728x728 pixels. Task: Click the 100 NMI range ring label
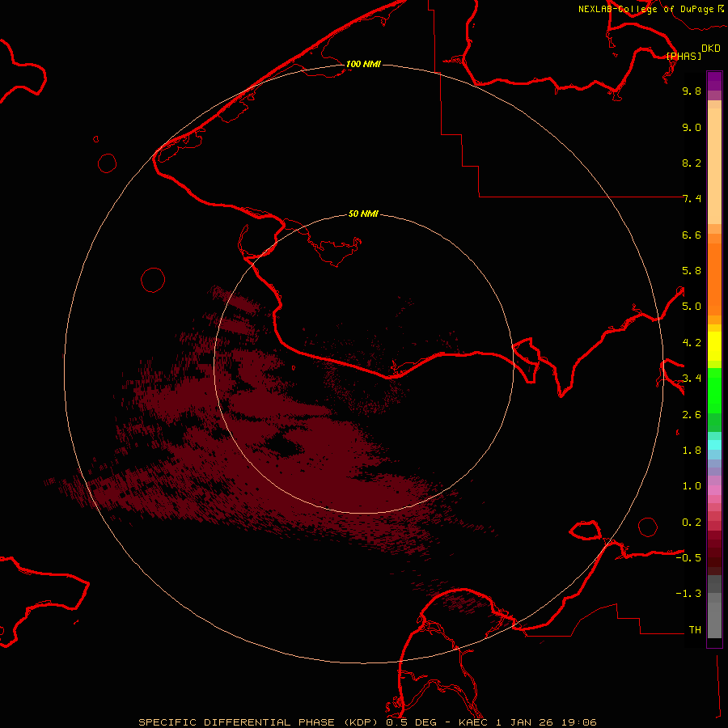pos(363,64)
